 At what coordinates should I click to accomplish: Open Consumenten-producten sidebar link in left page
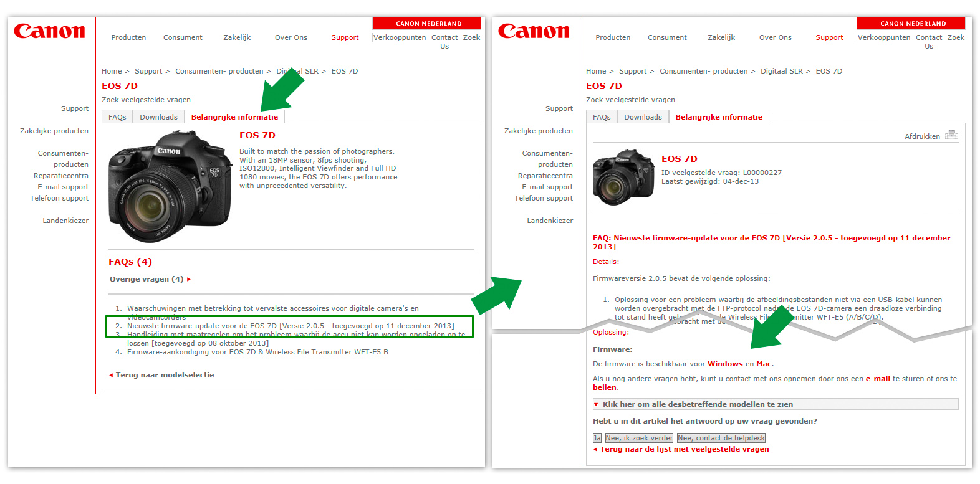[63, 159]
